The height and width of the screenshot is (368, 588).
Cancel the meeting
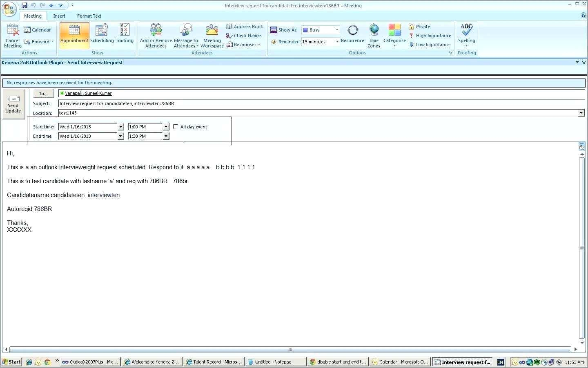click(x=13, y=36)
